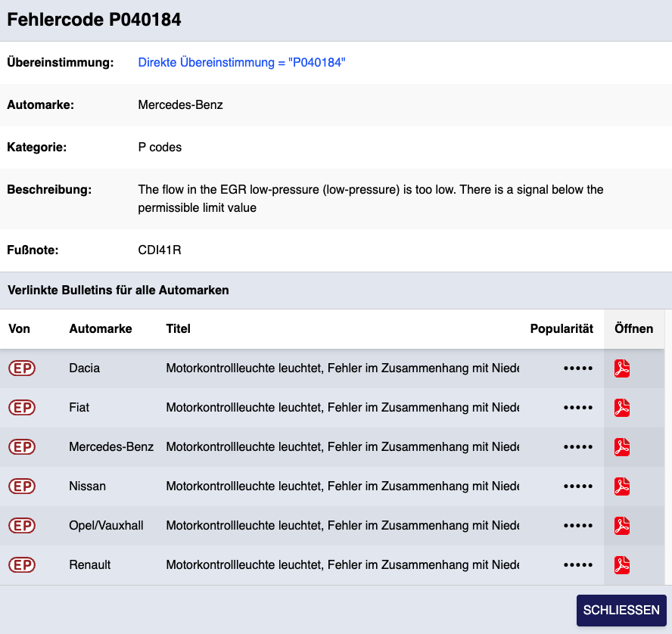Sort by the Automarke column header
Screen dimensions: 672x634
tap(100, 329)
